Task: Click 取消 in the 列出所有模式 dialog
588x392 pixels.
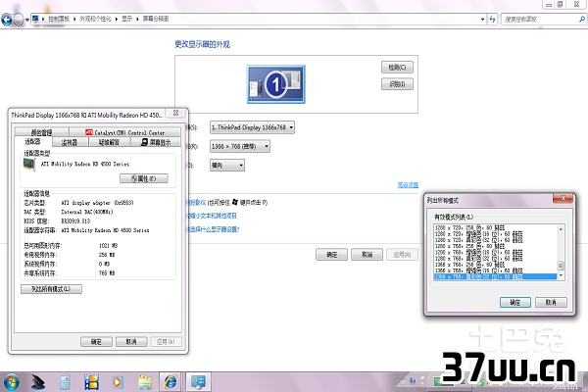Action: [x=551, y=303]
